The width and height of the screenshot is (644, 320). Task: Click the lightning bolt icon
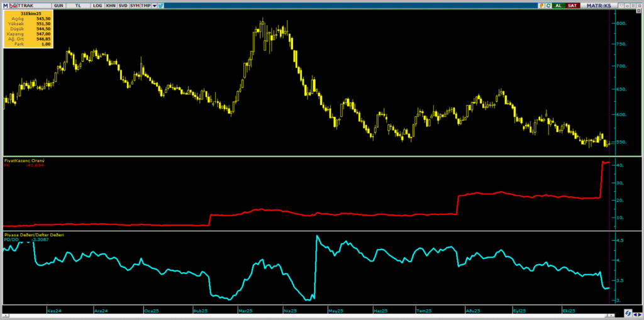pyautogui.click(x=540, y=5)
